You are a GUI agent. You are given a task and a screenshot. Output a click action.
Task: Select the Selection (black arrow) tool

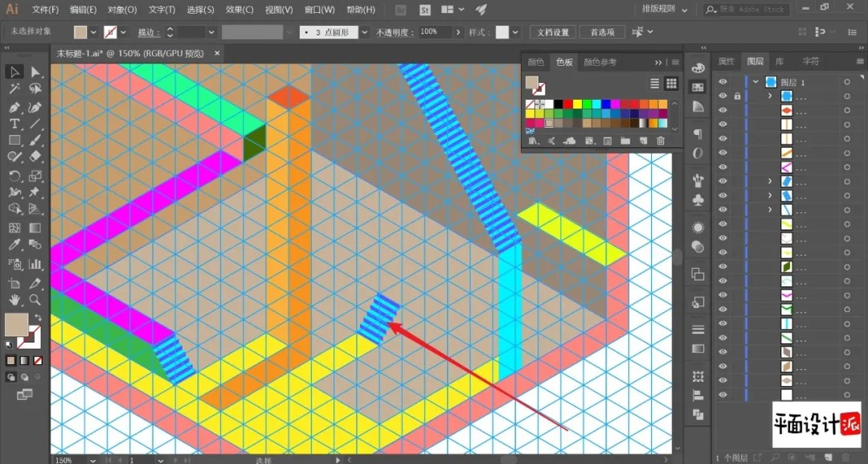[14, 72]
